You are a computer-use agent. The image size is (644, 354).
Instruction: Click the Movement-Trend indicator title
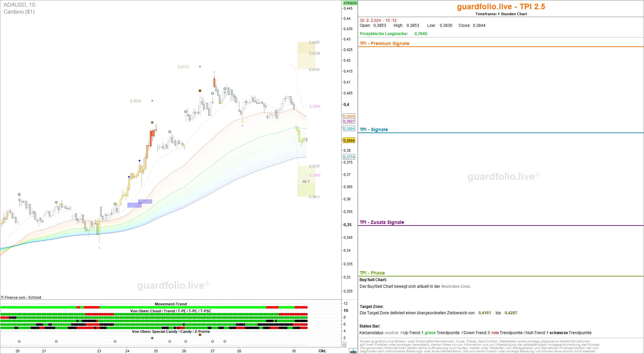pyautogui.click(x=170, y=304)
